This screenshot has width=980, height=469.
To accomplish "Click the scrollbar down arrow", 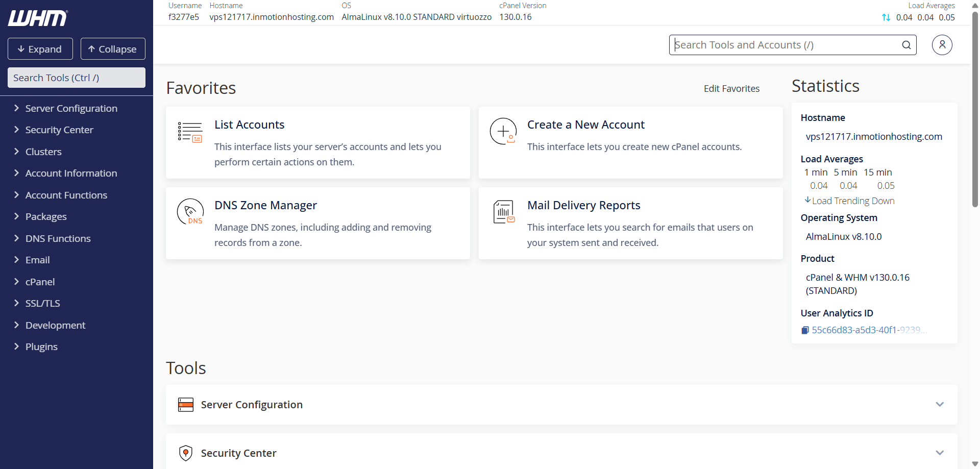I will tap(975, 464).
